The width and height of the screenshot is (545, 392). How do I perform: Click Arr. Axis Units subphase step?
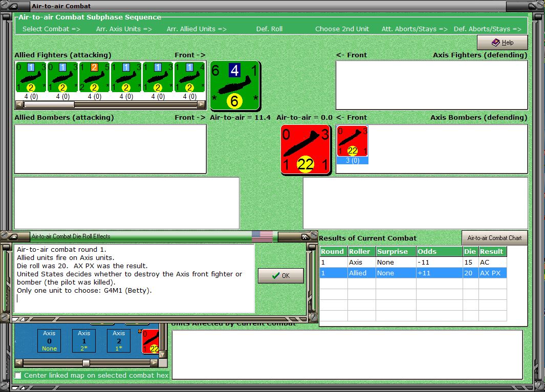(124, 29)
